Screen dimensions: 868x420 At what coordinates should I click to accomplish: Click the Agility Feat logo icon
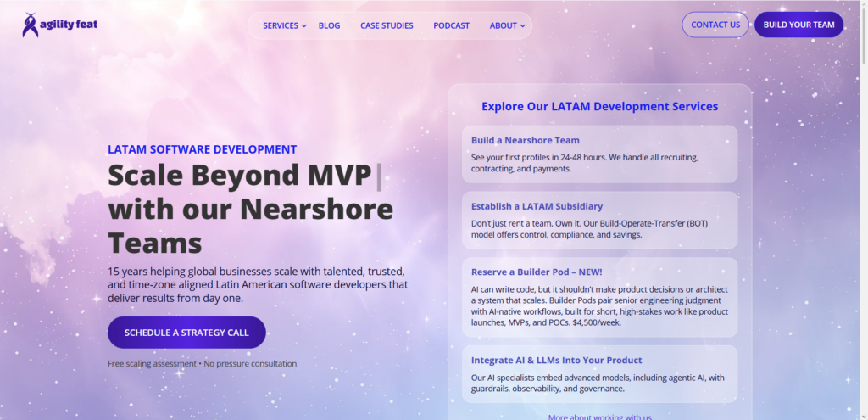pos(30,25)
